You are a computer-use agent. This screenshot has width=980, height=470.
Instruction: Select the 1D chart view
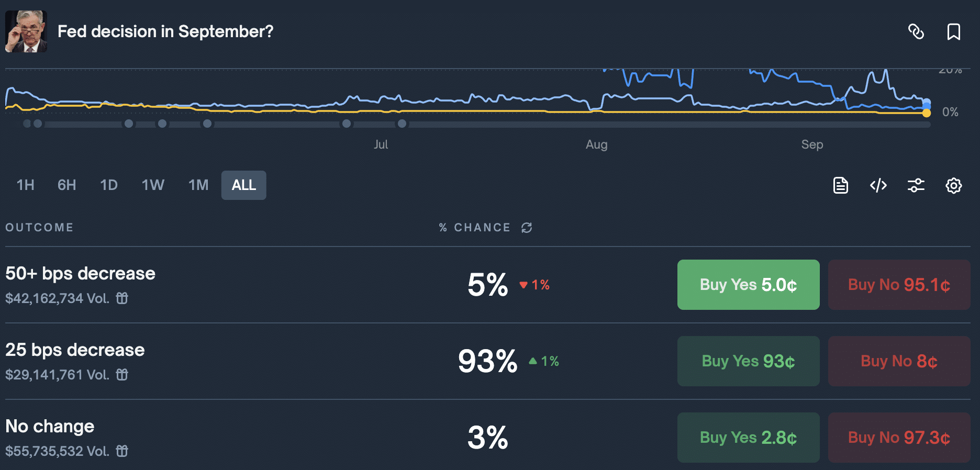(108, 185)
